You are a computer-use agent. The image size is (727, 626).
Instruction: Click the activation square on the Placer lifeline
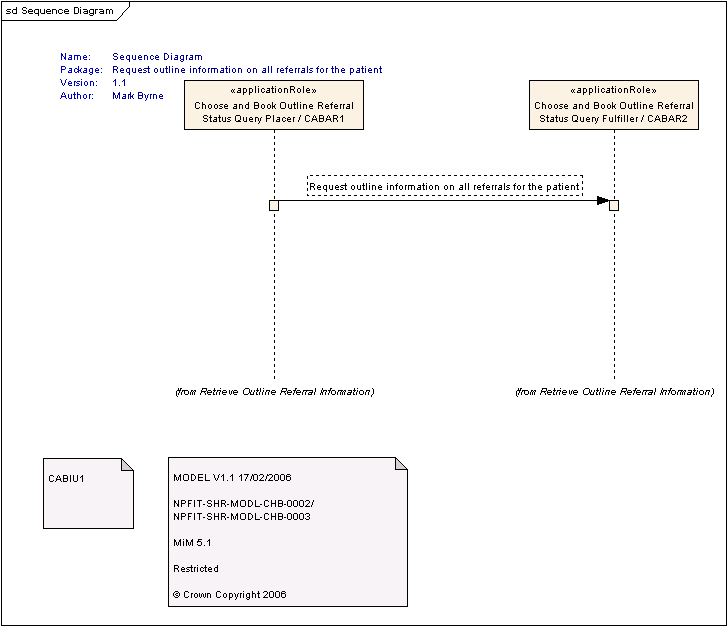click(x=274, y=205)
